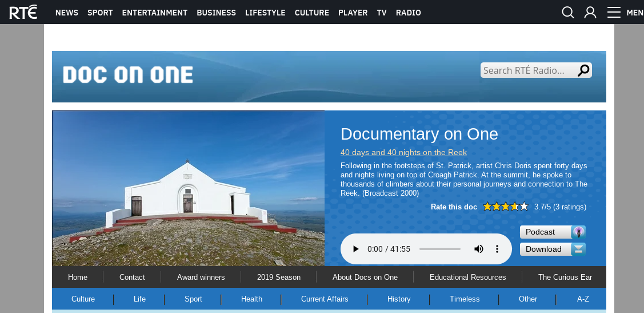The image size is (644, 313).
Task: Browse Current Affairs documentaries
Action: [x=325, y=299]
